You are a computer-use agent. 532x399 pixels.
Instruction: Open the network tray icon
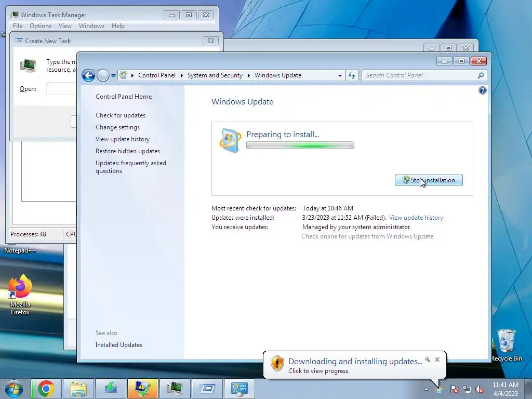pyautogui.click(x=467, y=389)
